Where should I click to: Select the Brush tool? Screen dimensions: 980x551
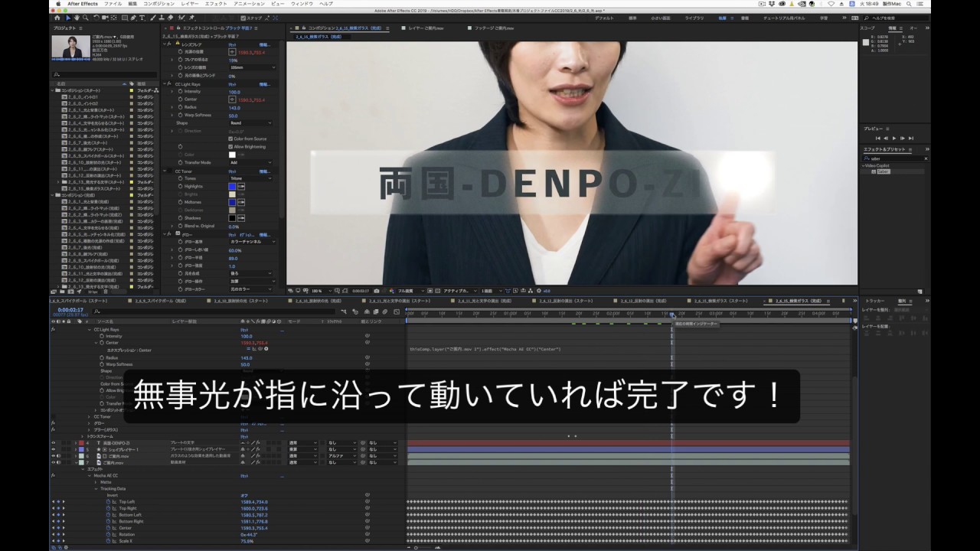[153, 18]
